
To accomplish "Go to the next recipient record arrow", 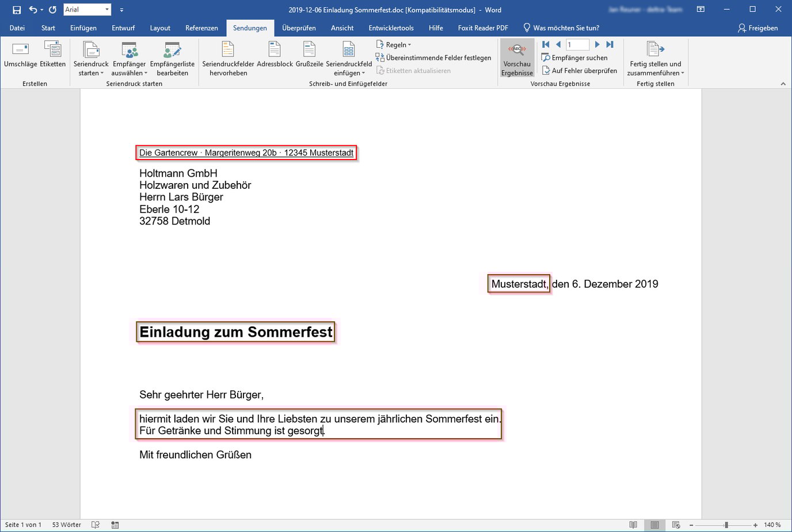I will 597,44.
